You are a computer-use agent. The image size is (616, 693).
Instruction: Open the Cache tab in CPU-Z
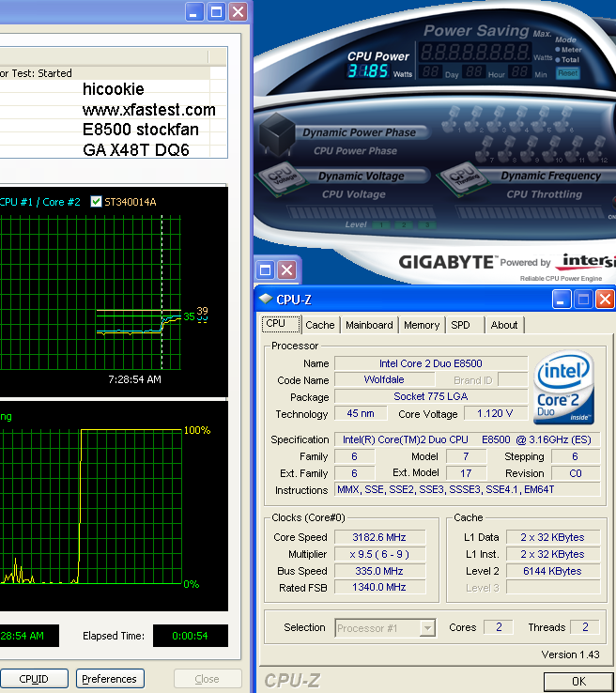320,325
